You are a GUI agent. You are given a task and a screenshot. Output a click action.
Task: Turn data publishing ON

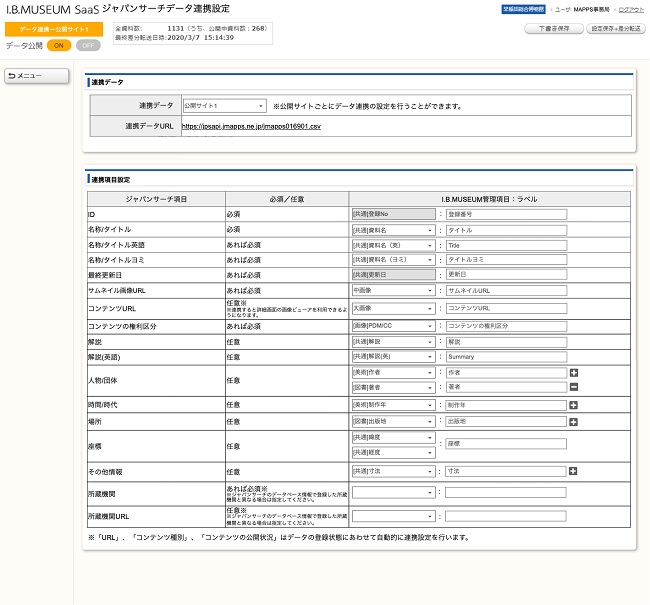[59, 45]
